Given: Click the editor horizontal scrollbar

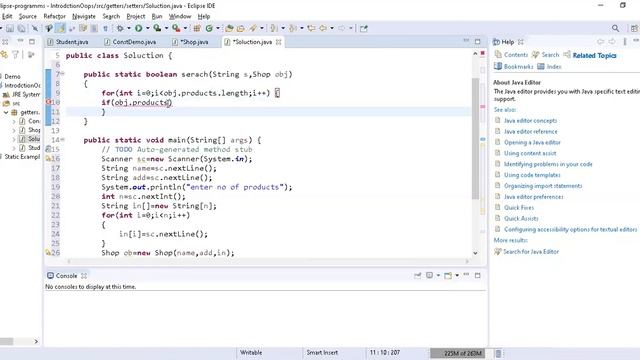Looking at the screenshot, I should (x=268, y=261).
